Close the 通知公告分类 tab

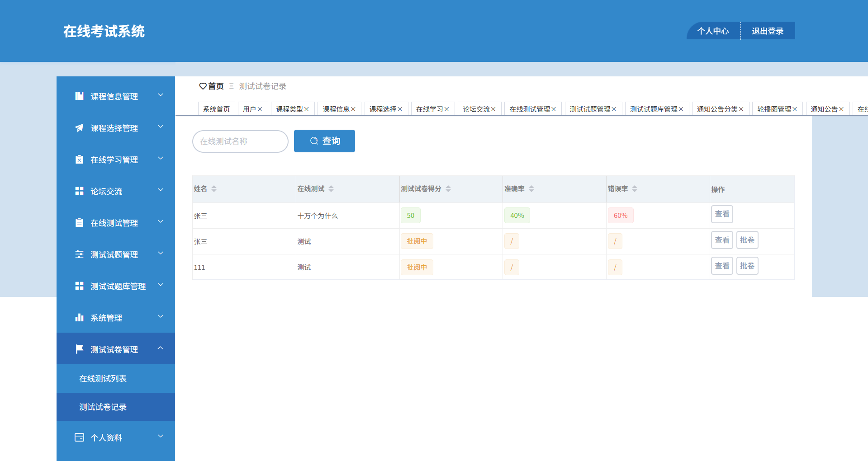coord(741,109)
